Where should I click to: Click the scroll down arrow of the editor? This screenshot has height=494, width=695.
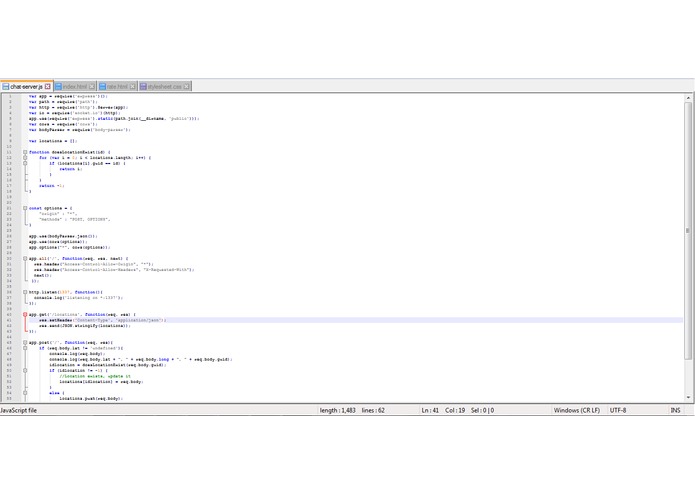(688, 397)
